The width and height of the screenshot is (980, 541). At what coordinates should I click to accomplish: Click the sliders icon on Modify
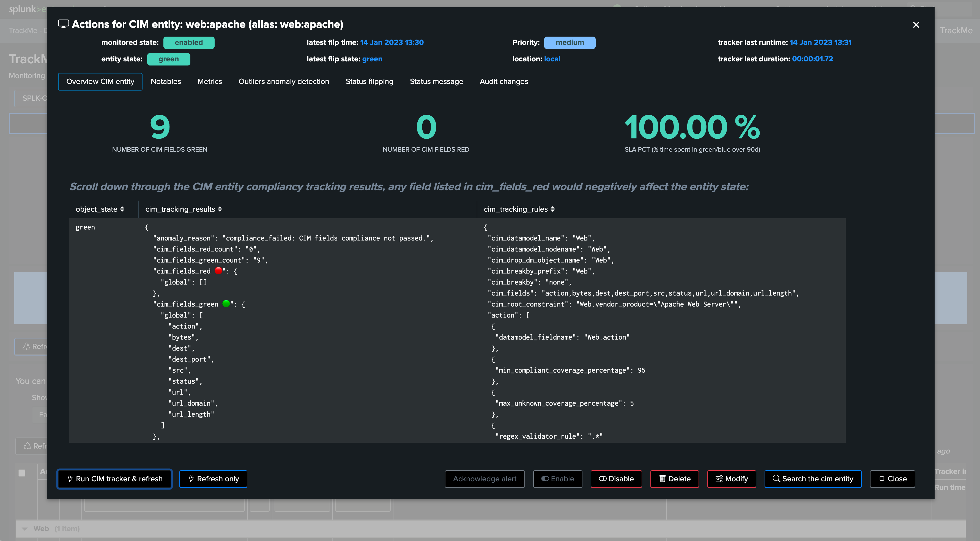pos(719,479)
